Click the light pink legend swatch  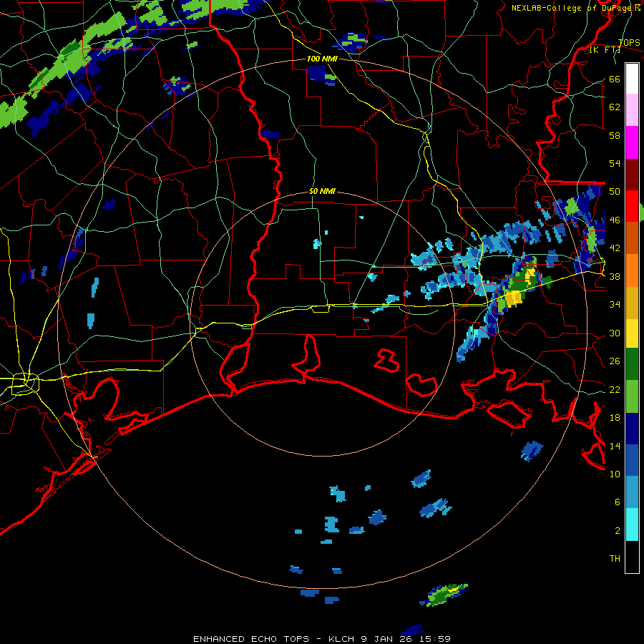[x=632, y=110]
